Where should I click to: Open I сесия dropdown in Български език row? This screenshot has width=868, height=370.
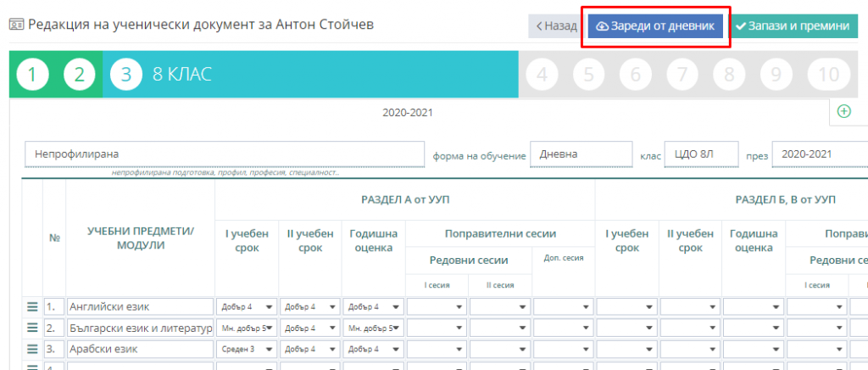point(437,328)
